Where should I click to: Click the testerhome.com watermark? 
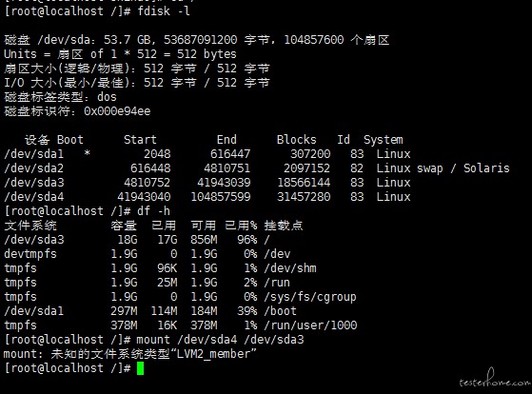coord(495,379)
